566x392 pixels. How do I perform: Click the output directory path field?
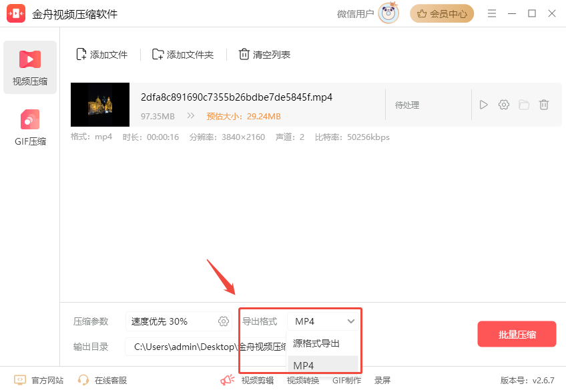point(206,347)
